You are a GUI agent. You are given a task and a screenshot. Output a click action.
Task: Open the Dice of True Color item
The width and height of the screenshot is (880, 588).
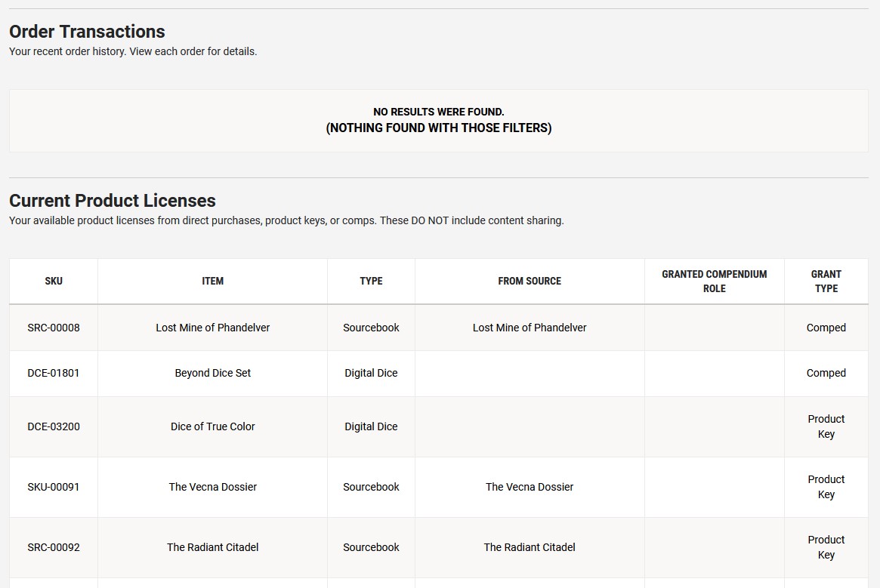212,426
